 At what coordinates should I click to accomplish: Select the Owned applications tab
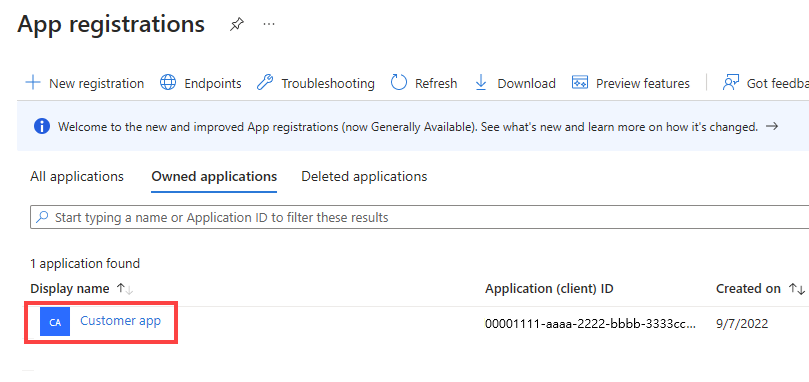[214, 177]
